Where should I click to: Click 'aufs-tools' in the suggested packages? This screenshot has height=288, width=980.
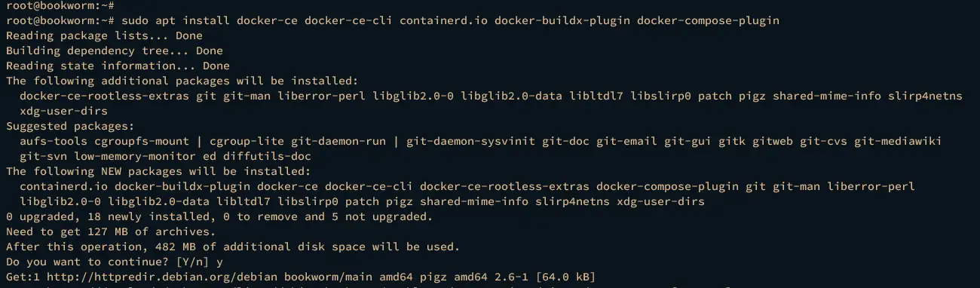[53, 141]
